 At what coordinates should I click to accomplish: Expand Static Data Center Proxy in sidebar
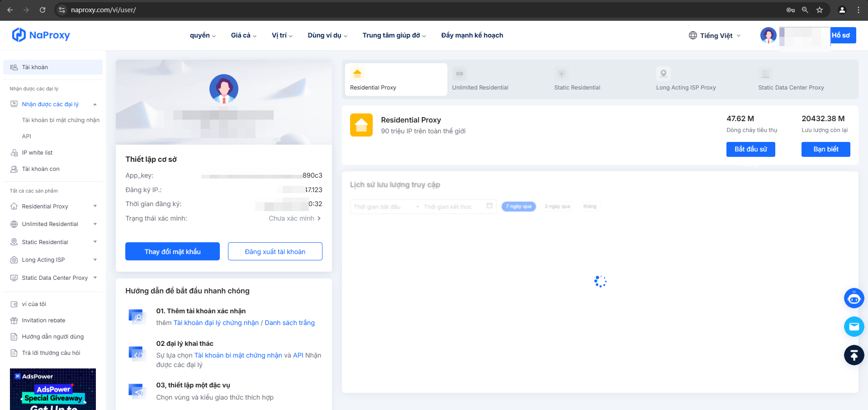(x=95, y=278)
